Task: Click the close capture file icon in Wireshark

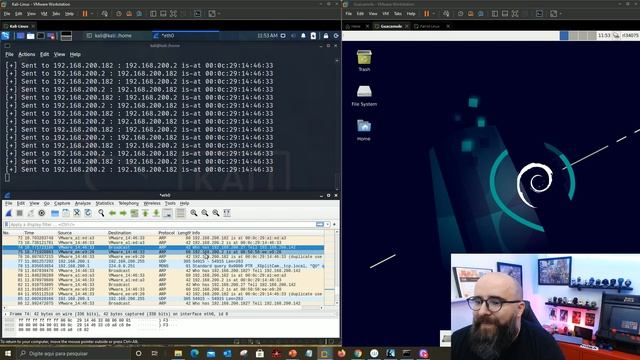Action: pyautogui.click(x=77, y=213)
